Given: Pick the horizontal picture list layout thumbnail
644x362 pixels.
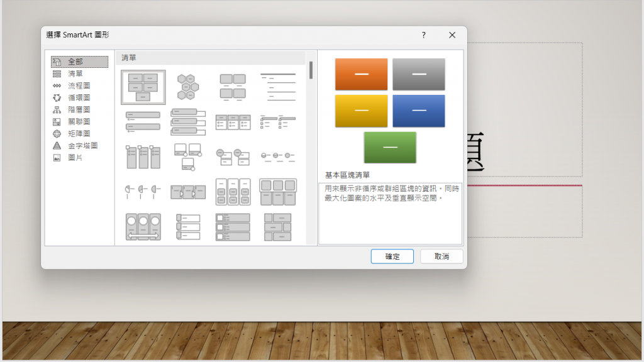Looking at the screenshot, I should click(277, 192).
